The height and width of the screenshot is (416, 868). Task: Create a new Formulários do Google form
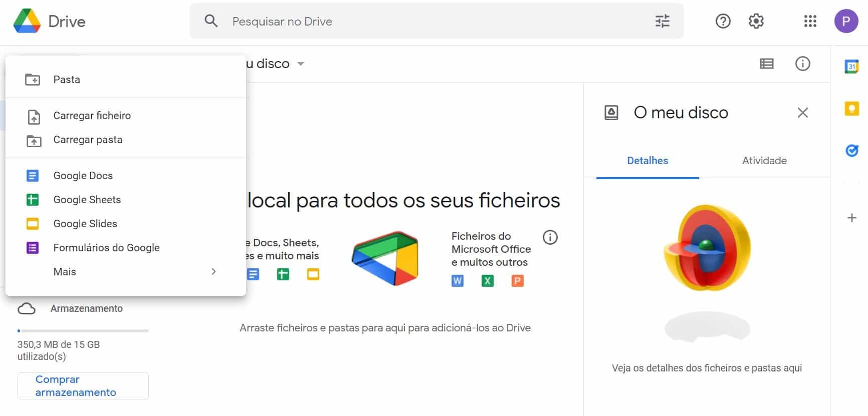point(125,248)
